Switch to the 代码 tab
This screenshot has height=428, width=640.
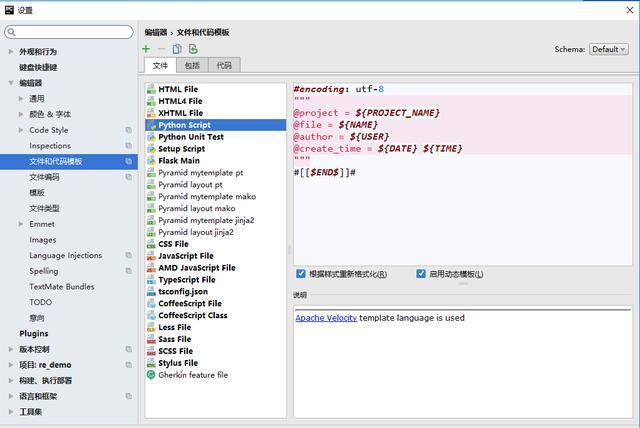tap(224, 65)
